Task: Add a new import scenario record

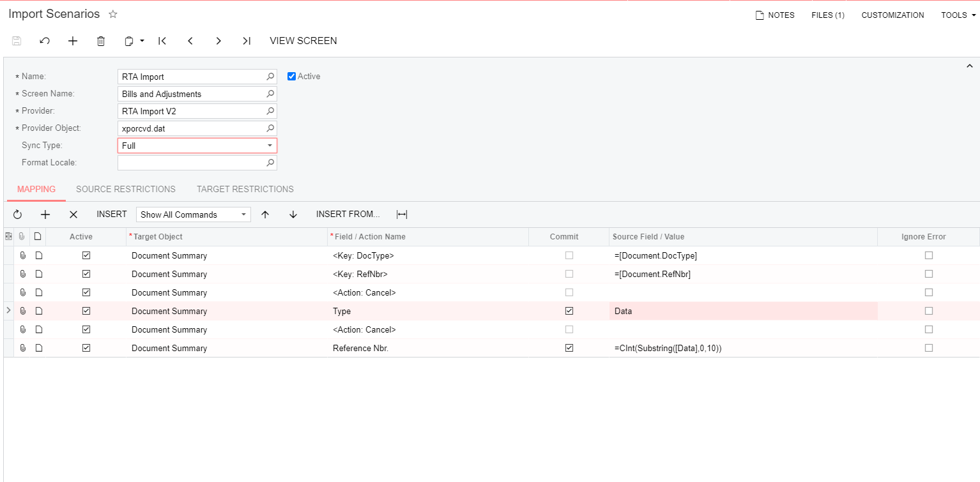Action: pos(73,41)
